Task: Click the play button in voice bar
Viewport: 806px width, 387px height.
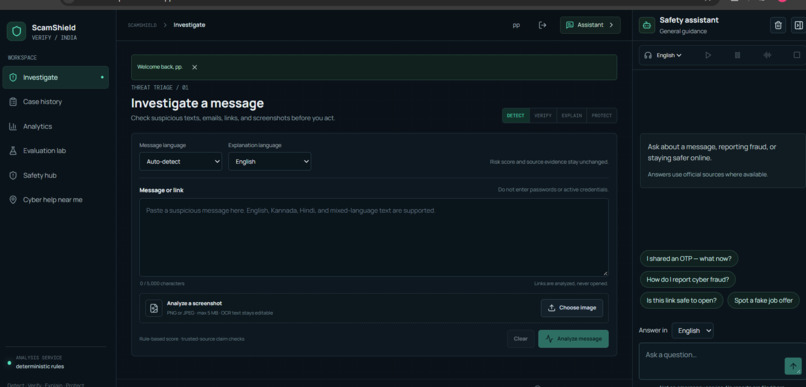Action: (x=708, y=55)
